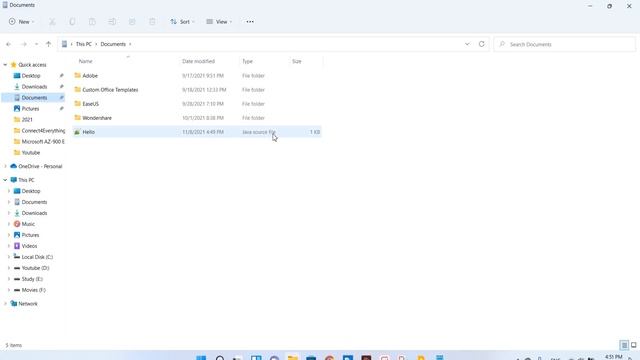Expand the Local Disk (C:) node
Screen dimensions: 640x360
9,257
